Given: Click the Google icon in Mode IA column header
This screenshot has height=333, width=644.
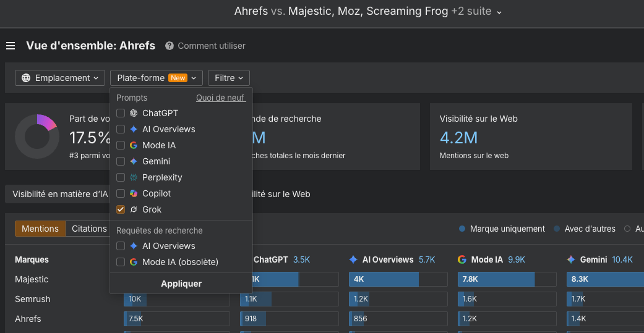Looking at the screenshot, I should (x=462, y=259).
